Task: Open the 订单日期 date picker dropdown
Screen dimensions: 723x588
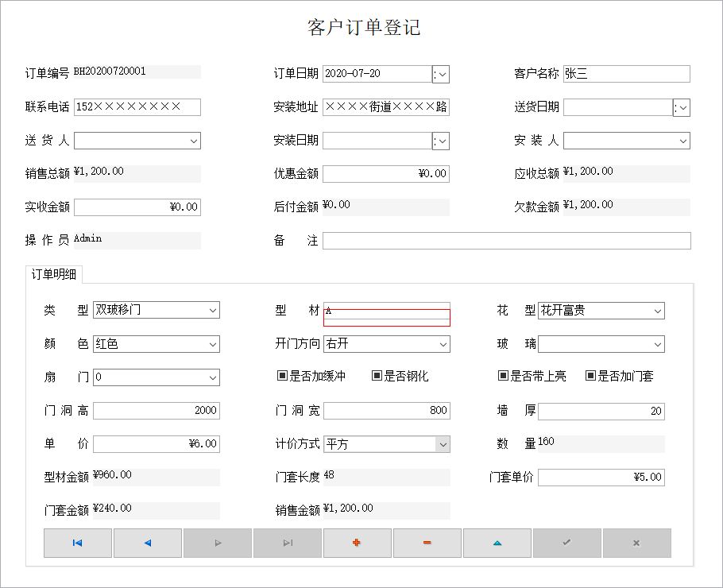Action: (441, 74)
